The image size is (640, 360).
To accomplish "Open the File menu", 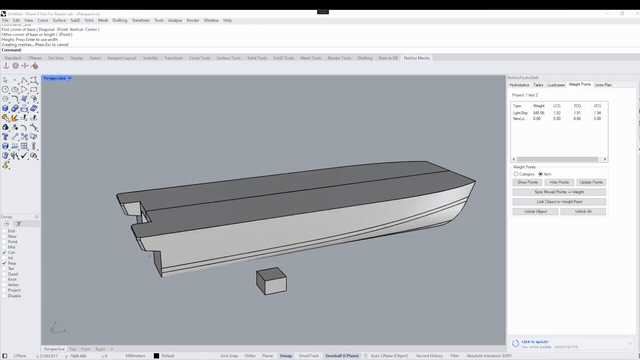I will coord(5,20).
